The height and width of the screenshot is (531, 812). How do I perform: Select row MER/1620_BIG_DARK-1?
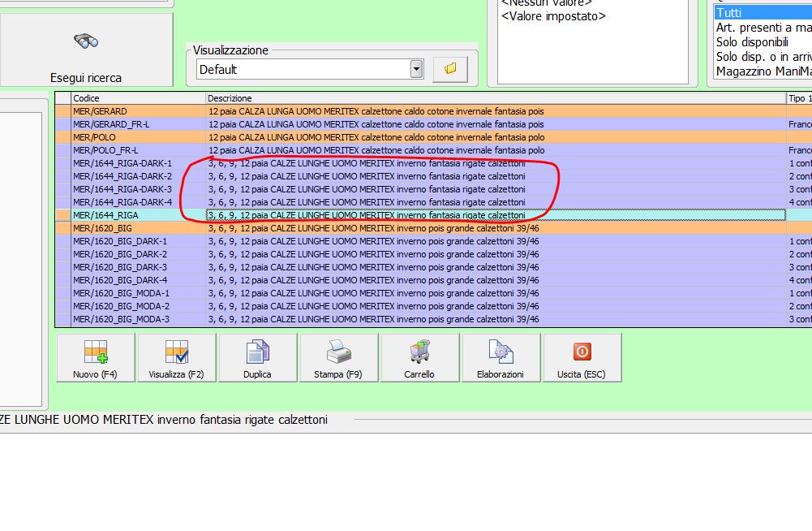tap(138, 241)
